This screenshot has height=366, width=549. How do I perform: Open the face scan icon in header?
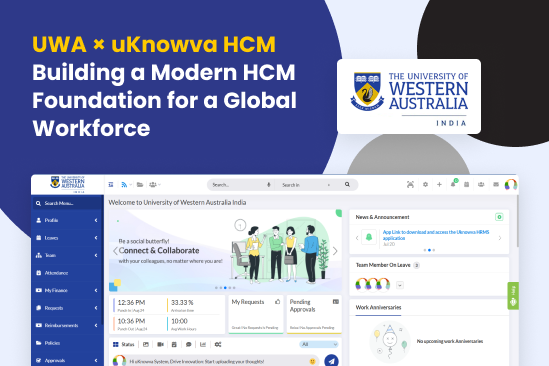coord(410,185)
